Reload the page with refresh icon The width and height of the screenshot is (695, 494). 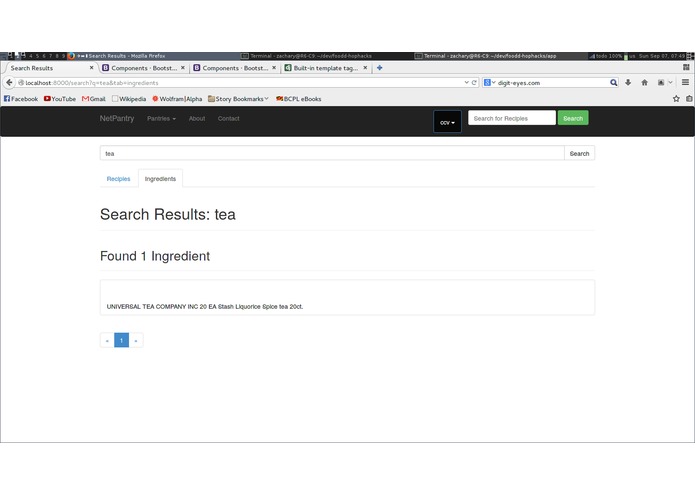pos(474,82)
